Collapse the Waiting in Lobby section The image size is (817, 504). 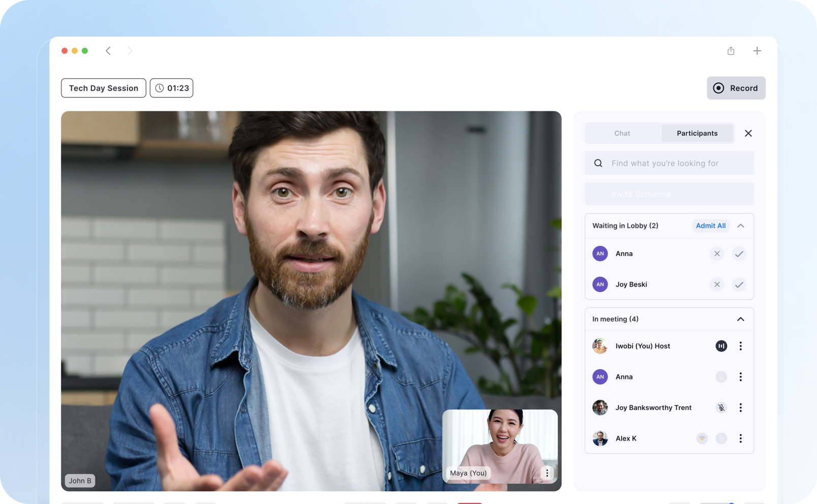(740, 226)
